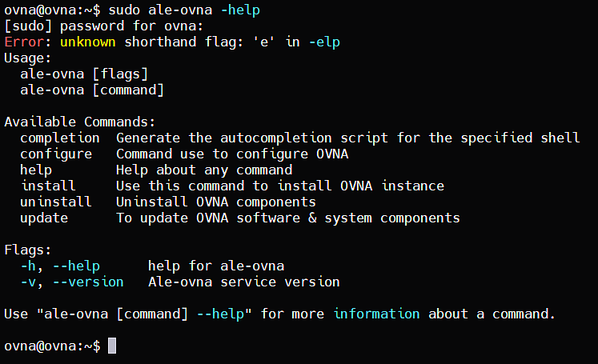The image size is (598, 364).
Task: Click the 'uninstall' command name
Action: click(x=56, y=202)
